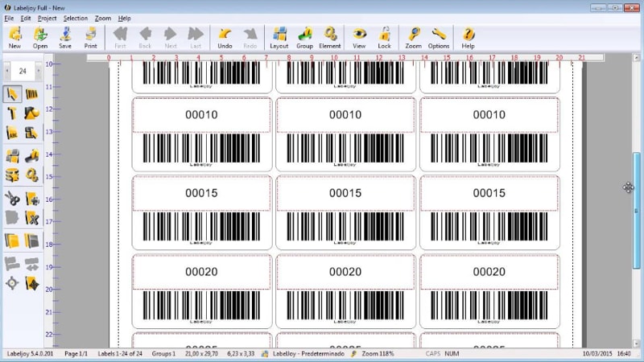
Task: Click the send-to-back pages icon
Action: (31, 241)
